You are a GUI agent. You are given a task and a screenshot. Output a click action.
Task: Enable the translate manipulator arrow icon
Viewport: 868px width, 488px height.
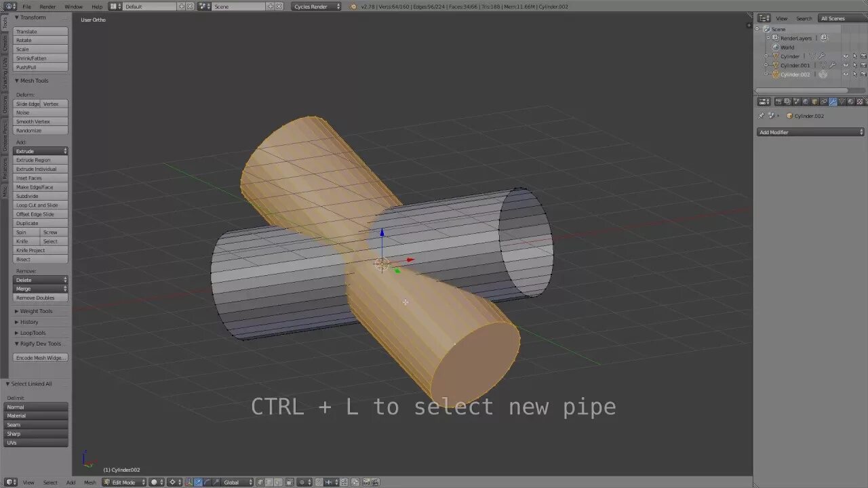click(198, 482)
